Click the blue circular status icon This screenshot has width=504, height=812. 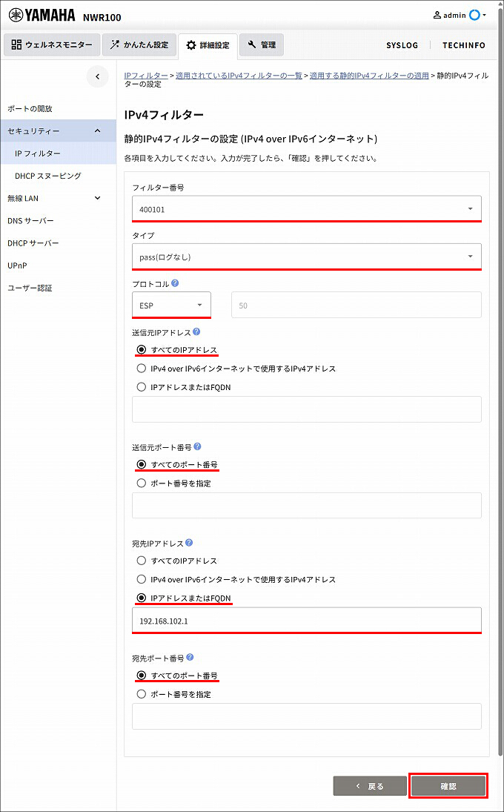[x=474, y=15]
